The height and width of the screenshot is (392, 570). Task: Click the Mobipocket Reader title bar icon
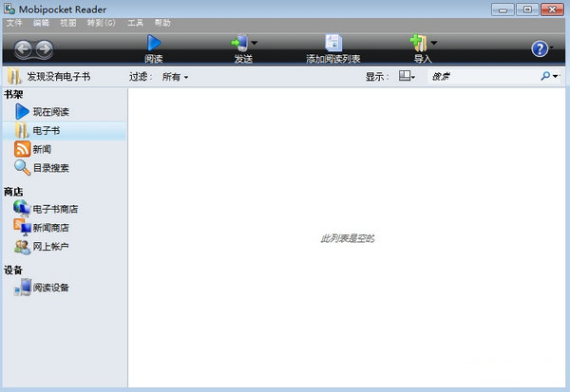(9, 9)
